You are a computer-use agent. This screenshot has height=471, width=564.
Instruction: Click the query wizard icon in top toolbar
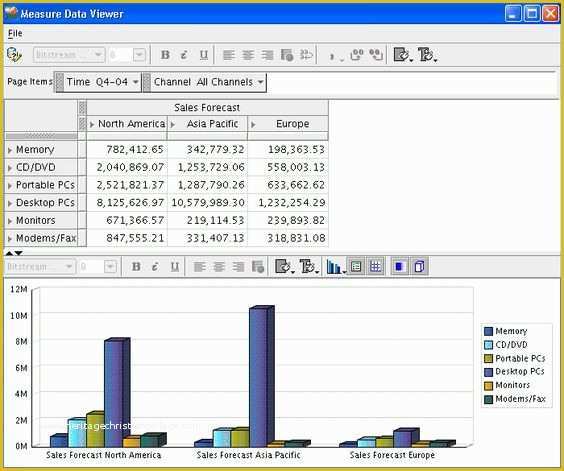click(x=14, y=55)
